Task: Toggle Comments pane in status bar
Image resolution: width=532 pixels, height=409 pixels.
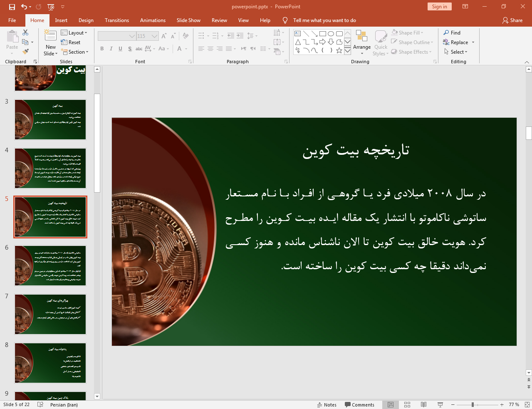Action: [359, 404]
